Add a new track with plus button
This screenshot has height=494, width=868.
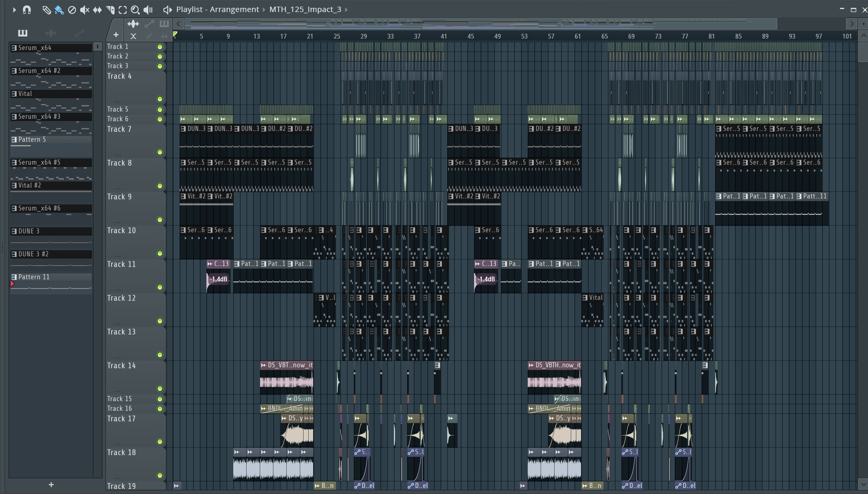[x=116, y=35]
